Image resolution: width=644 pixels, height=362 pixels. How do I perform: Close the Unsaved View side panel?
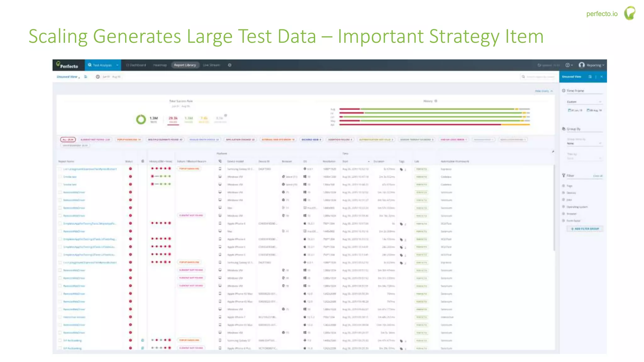602,77
